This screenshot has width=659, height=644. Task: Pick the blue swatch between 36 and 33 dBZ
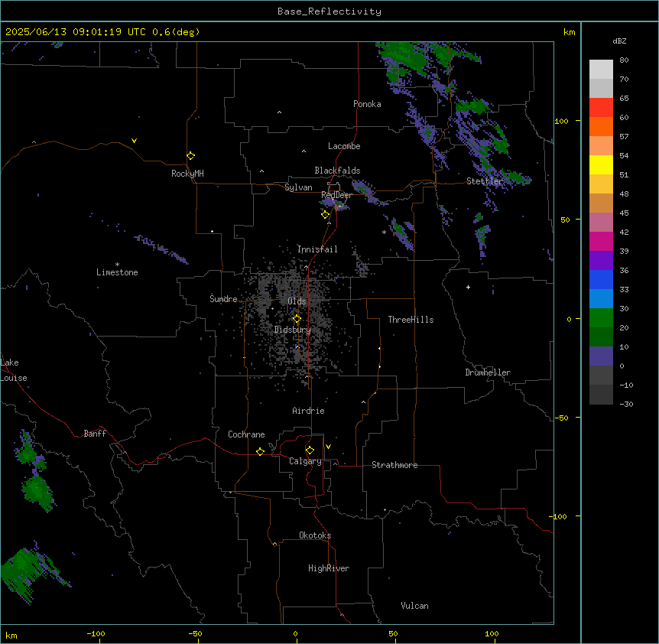[x=601, y=279]
